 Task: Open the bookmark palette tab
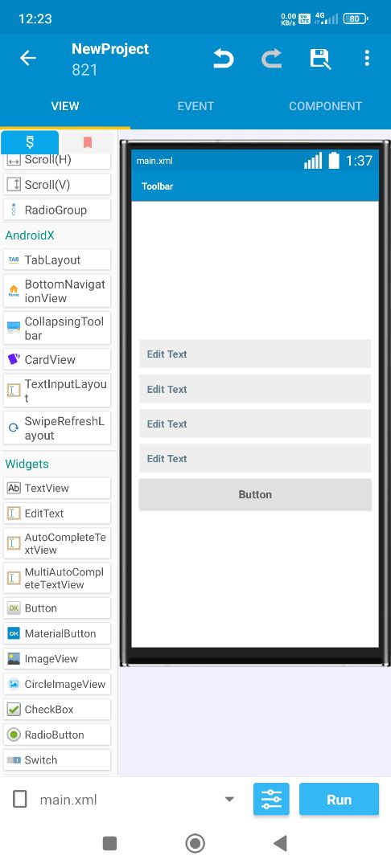tap(87, 143)
